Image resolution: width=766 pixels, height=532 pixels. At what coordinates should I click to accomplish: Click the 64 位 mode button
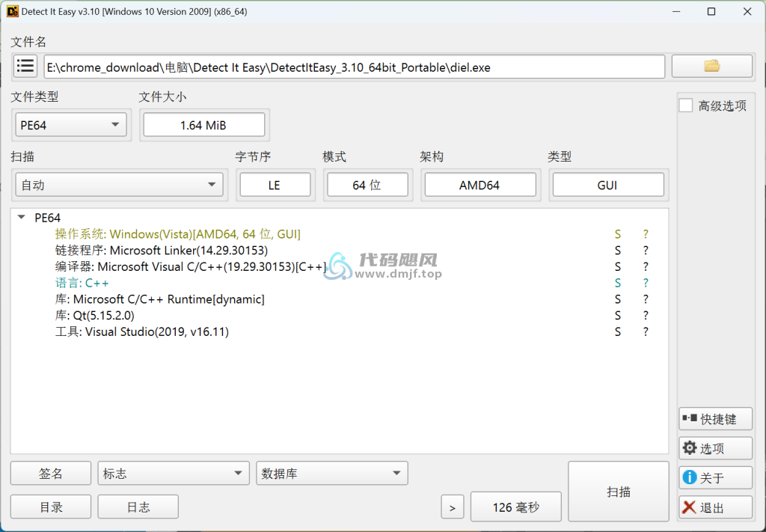(367, 185)
